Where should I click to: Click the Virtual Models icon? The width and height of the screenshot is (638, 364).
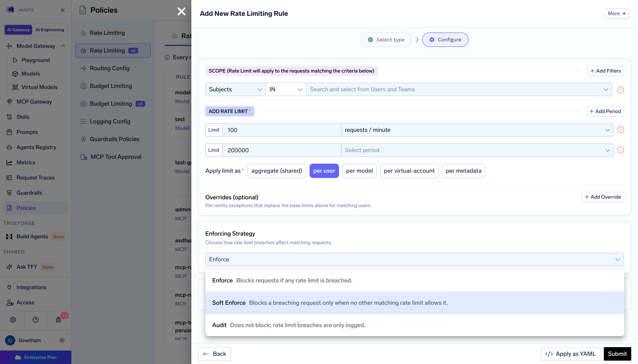pyautogui.click(x=15, y=87)
